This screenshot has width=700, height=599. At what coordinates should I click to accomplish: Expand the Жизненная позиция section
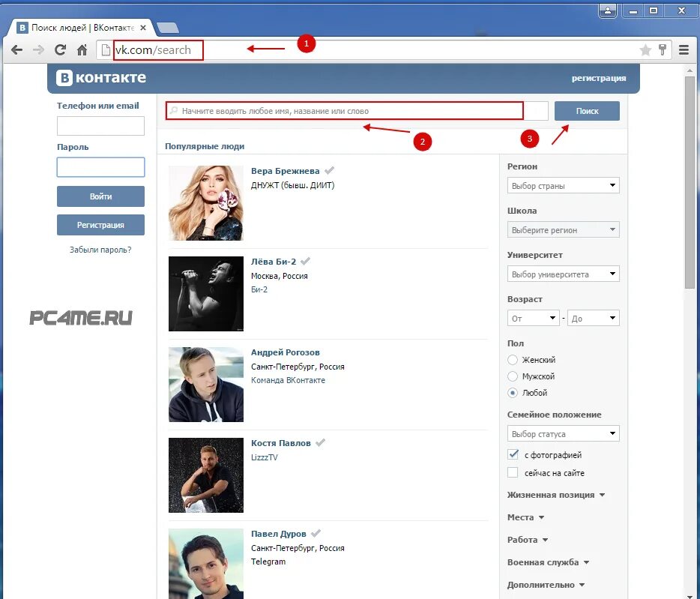pyautogui.click(x=556, y=495)
